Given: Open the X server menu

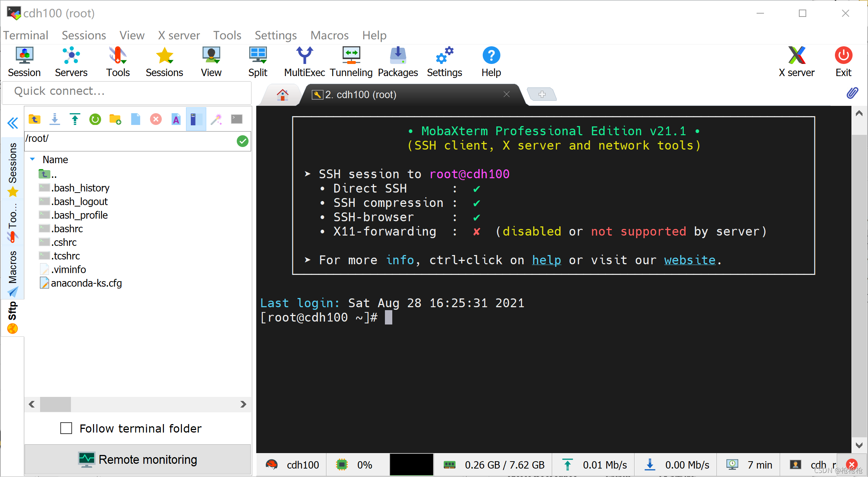Looking at the screenshot, I should pos(179,35).
